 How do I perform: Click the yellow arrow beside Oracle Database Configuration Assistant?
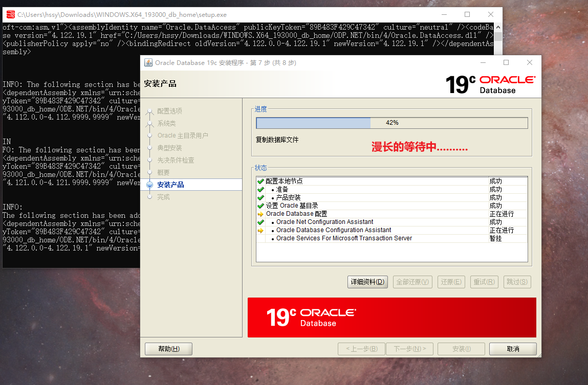tap(260, 230)
